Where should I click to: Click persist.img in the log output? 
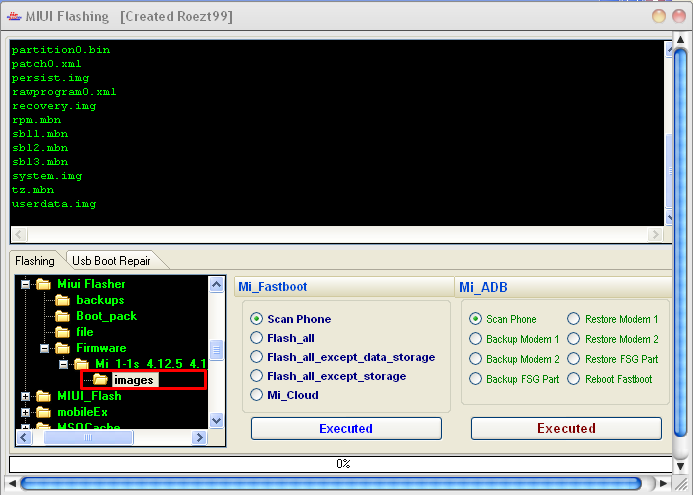(x=50, y=78)
